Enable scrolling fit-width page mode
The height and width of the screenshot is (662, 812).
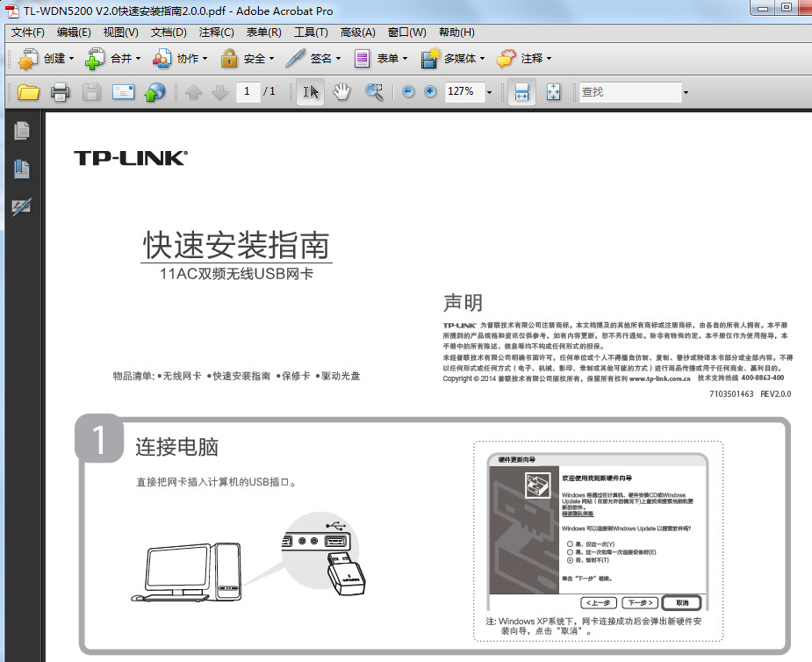[x=522, y=92]
